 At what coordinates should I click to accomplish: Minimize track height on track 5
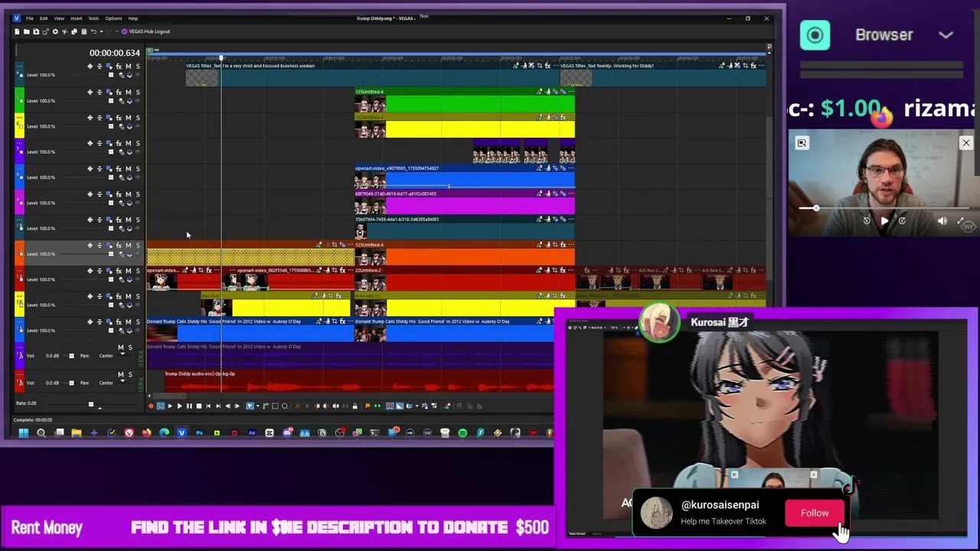click(x=100, y=92)
